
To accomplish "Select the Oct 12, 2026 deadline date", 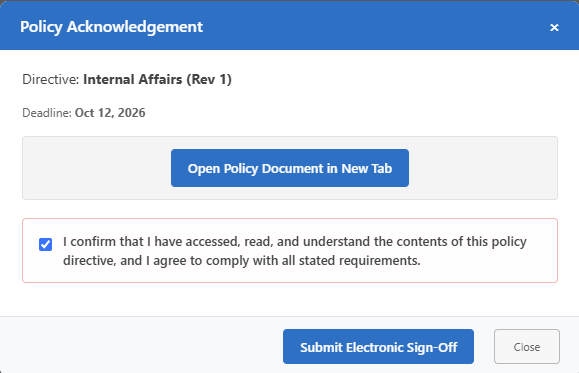I will coord(110,113).
